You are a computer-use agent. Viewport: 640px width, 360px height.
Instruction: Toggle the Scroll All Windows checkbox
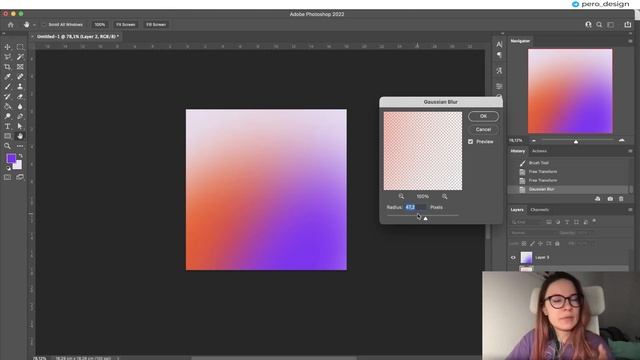44,24
